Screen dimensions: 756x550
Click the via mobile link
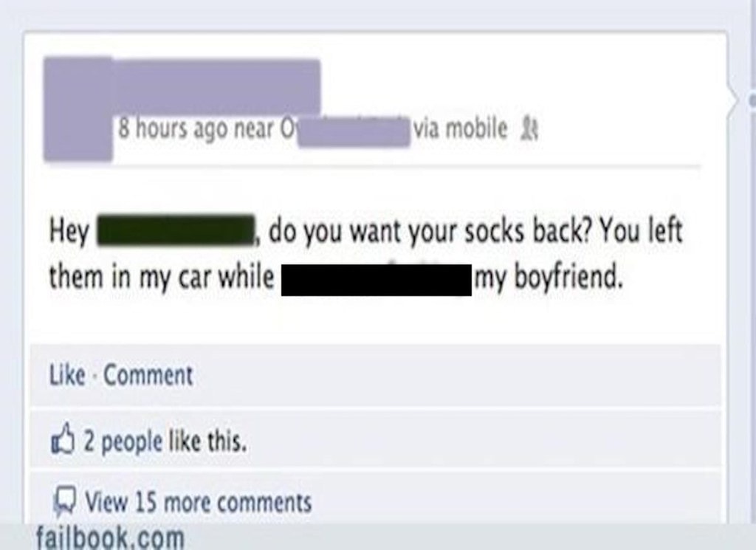pos(461,128)
